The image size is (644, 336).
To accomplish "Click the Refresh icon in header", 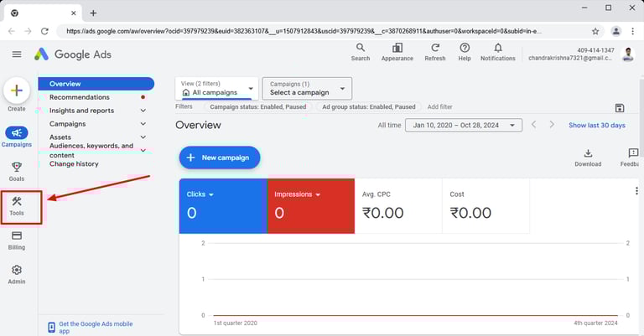I will 435,52.
